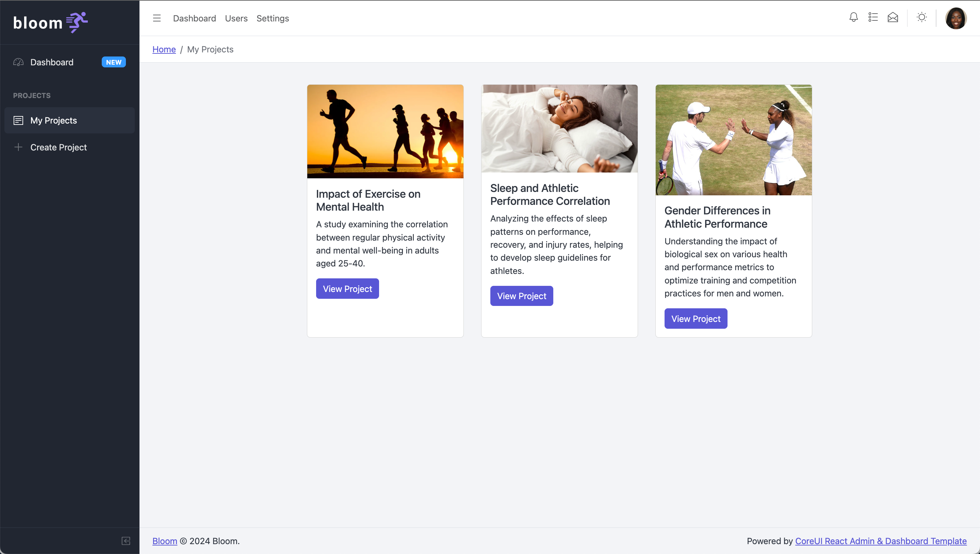View the Sleep and Athletic Performance project
Image resolution: width=980 pixels, height=554 pixels.
pyautogui.click(x=521, y=296)
